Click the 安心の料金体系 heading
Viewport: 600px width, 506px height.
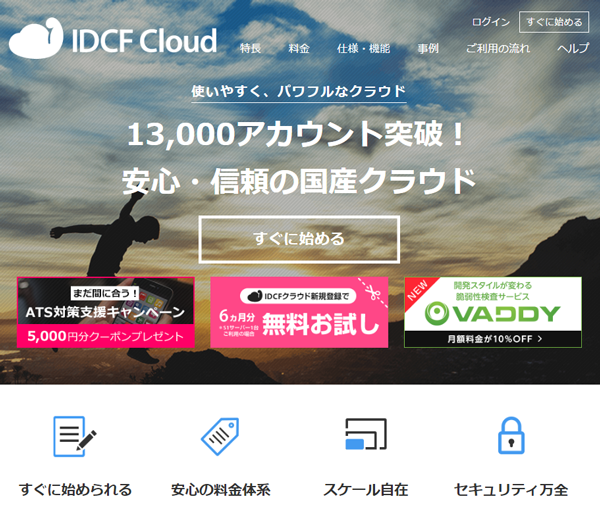point(221,490)
